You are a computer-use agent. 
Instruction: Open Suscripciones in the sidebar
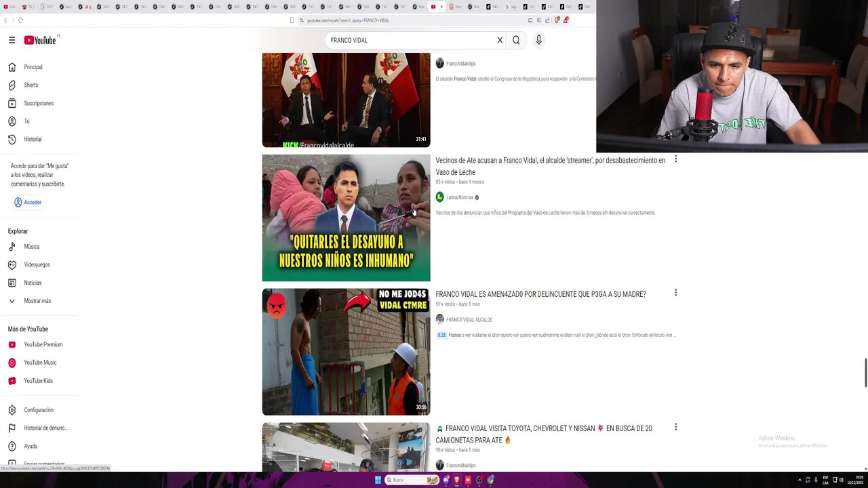[39, 103]
